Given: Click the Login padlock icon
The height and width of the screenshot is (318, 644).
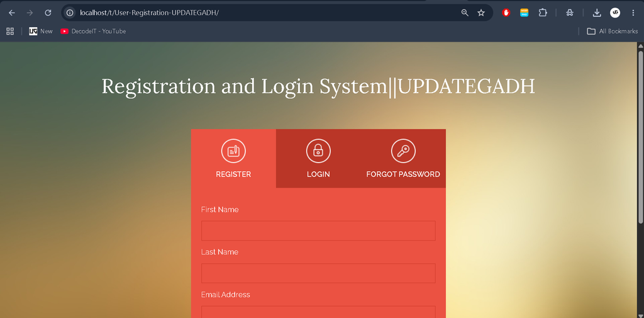Looking at the screenshot, I should pos(318,151).
